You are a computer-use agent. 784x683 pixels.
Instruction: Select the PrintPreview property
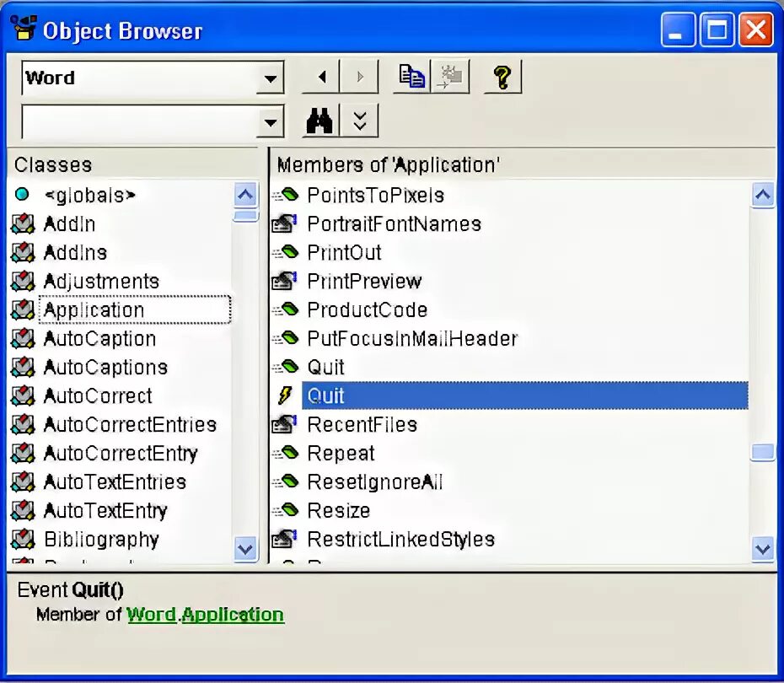coord(364,281)
